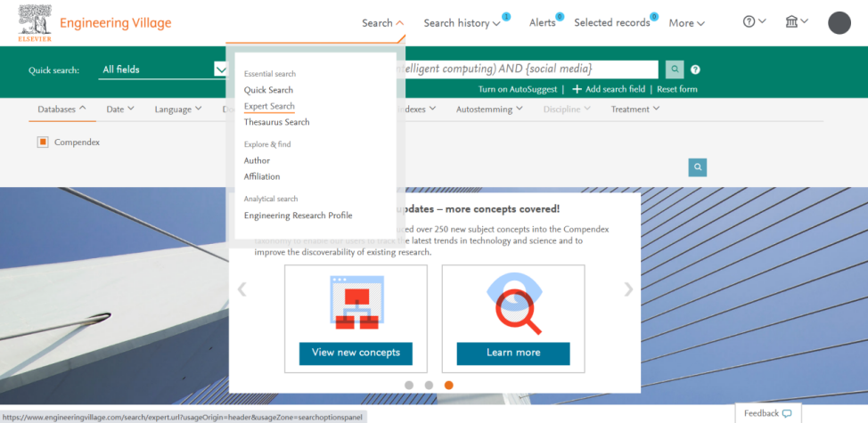
Task: Select the first carousel dot
Action: coord(409,386)
